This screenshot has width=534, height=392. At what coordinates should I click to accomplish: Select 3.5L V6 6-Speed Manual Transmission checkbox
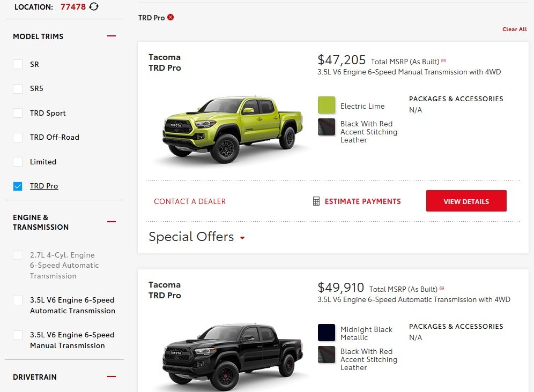click(x=18, y=335)
